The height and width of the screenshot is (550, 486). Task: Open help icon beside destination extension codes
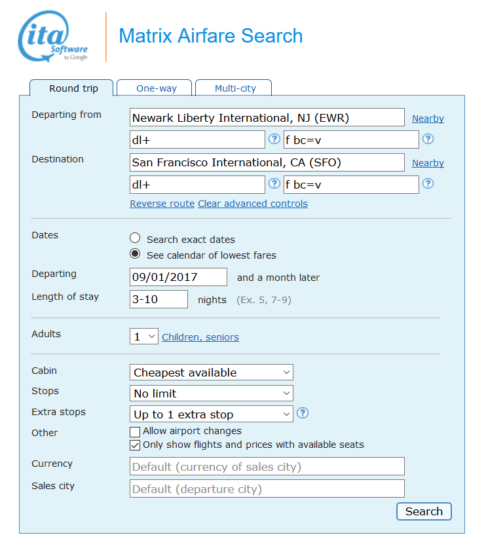click(428, 183)
